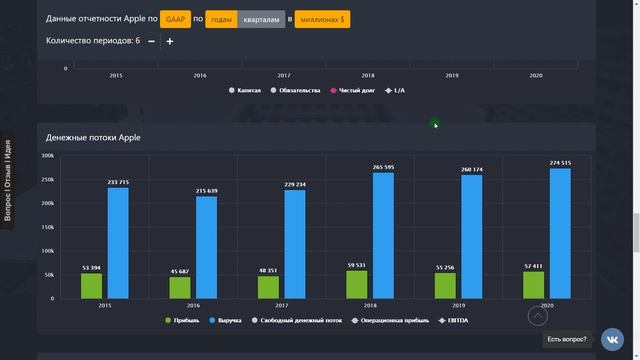The image size is (640, 360).
Task: Click the 2018 revenue bar 265 595
Action: pos(383,236)
